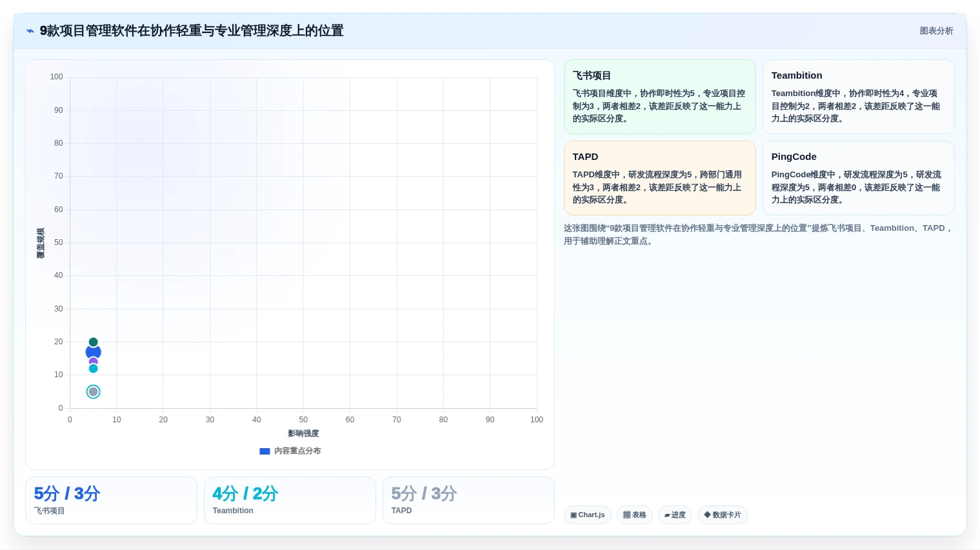
Task: Click the page title 9款项目管理软件
Action: pos(192,31)
